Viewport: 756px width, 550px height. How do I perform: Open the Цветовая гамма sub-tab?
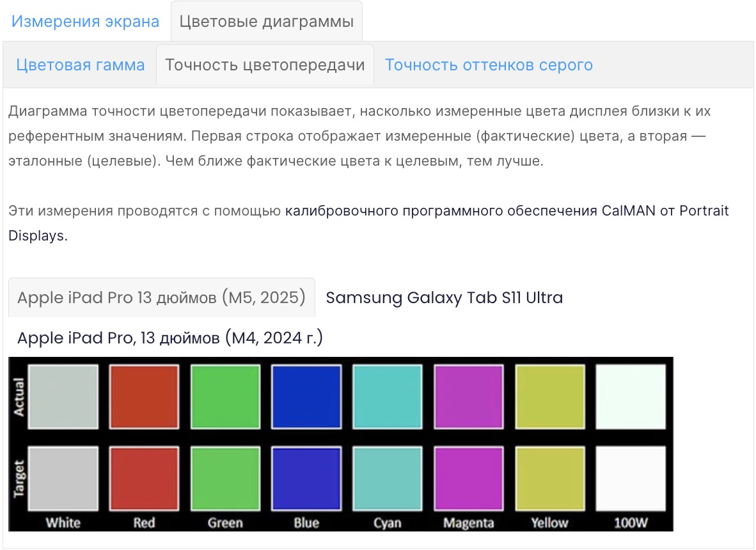(81, 65)
